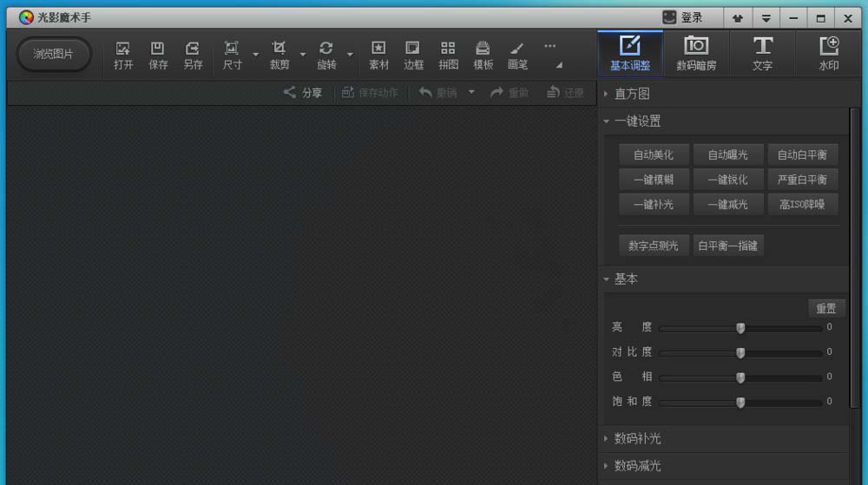Screen dimensions: 868x485
Task: Click the 分享 share icon
Action: [x=290, y=92]
